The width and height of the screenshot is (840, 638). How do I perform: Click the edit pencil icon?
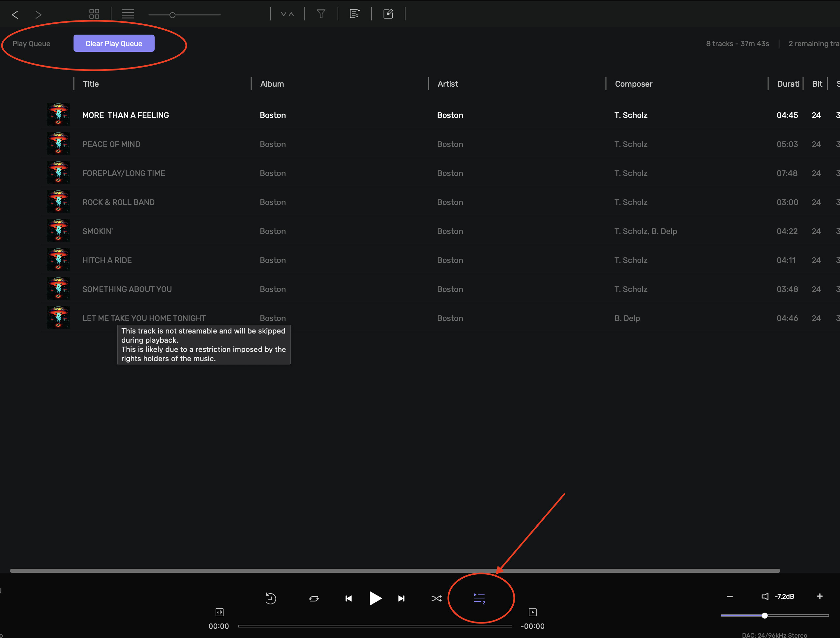[388, 14]
